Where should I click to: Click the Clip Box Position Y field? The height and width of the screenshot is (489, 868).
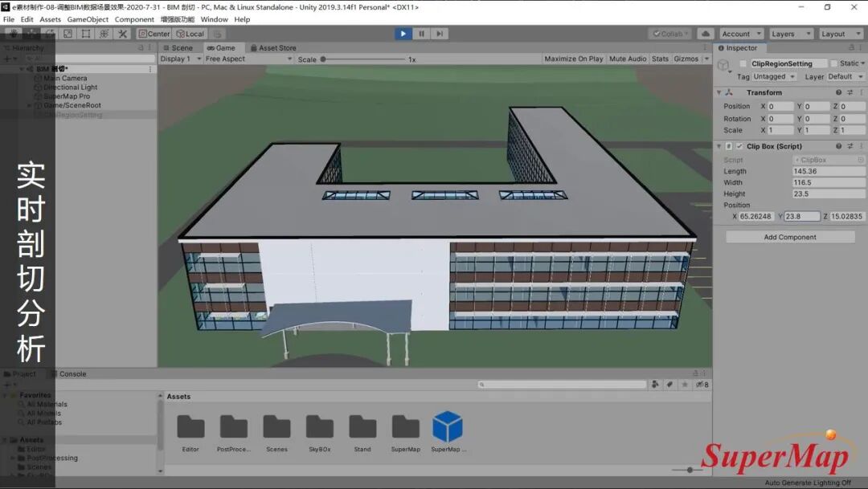801,216
